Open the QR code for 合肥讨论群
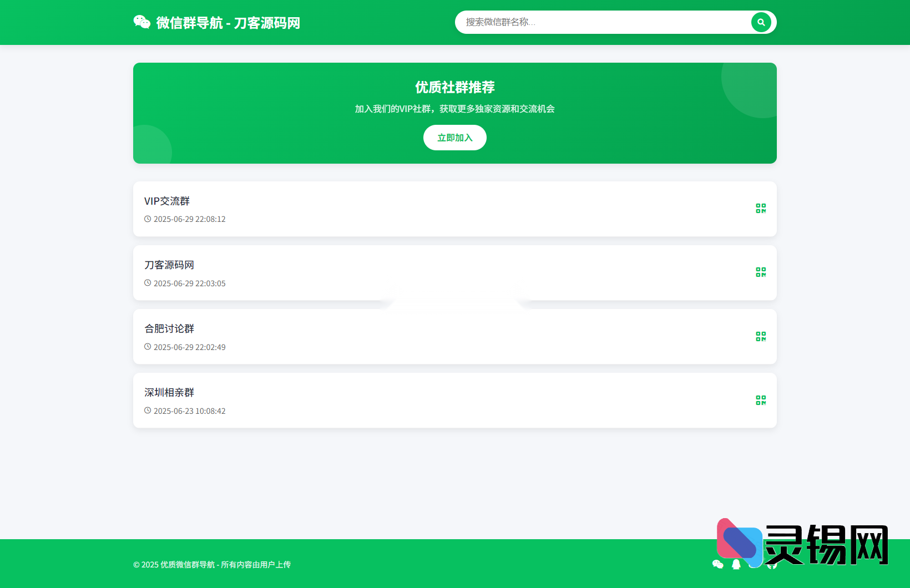Image resolution: width=910 pixels, height=588 pixels. 761,336
